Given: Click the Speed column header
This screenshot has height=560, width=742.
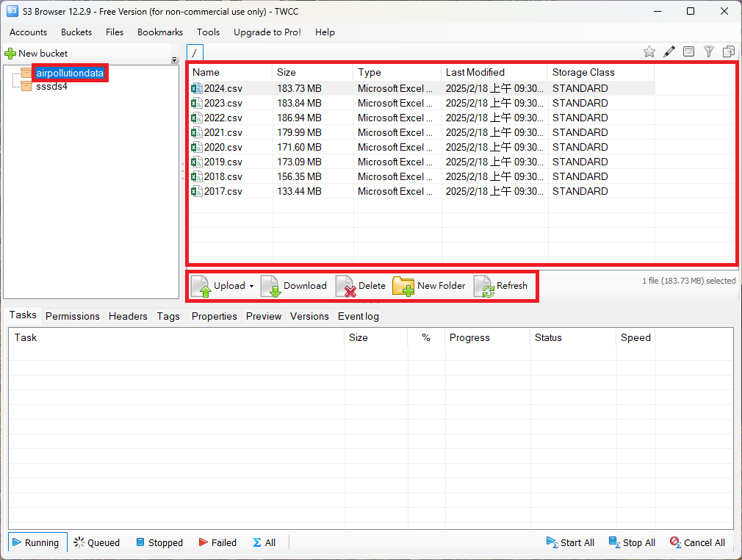Looking at the screenshot, I should 635,337.
